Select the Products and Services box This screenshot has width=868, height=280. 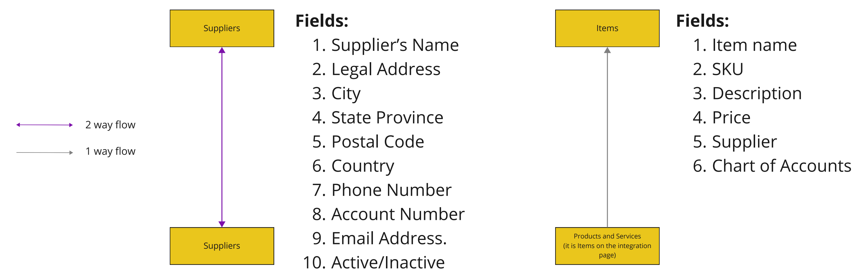(607, 246)
